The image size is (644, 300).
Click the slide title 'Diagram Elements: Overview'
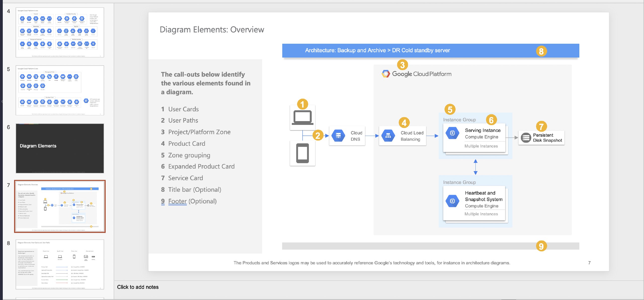pyautogui.click(x=212, y=30)
